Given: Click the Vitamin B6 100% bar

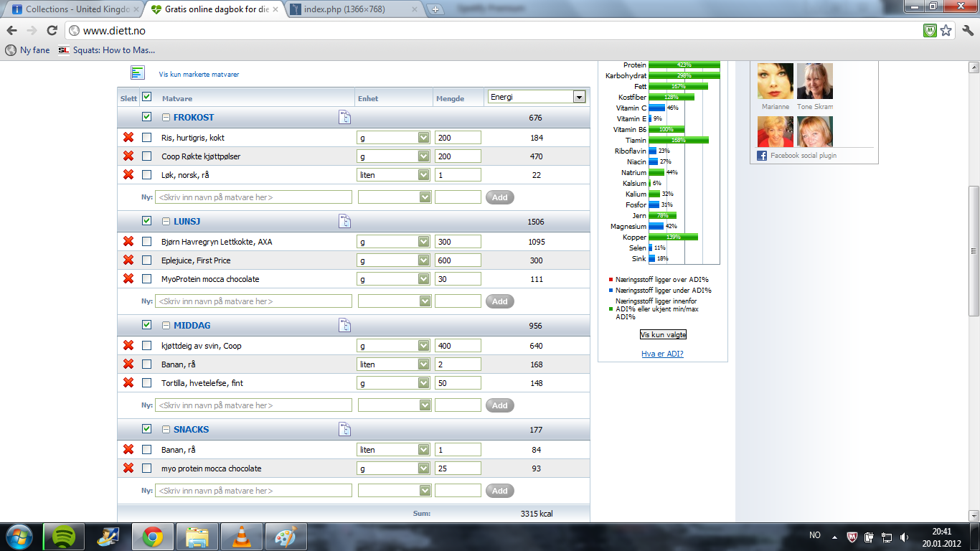Looking at the screenshot, I should (666, 129).
